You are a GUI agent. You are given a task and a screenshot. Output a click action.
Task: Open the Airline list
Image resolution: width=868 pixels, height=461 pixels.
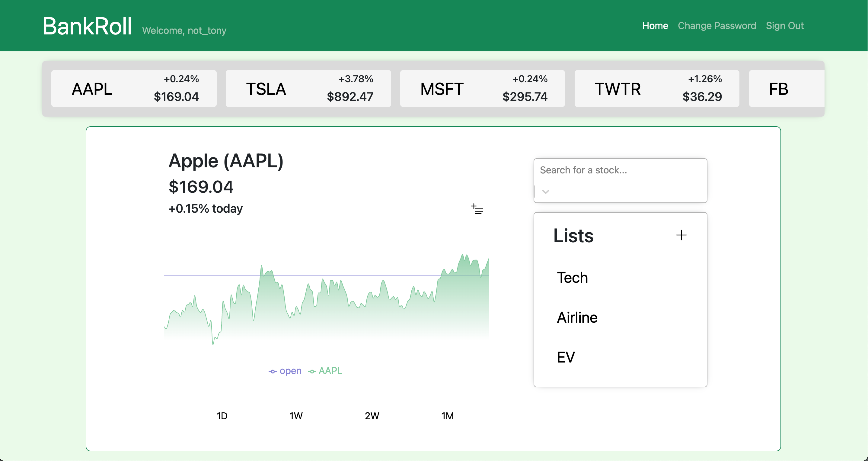click(x=577, y=318)
